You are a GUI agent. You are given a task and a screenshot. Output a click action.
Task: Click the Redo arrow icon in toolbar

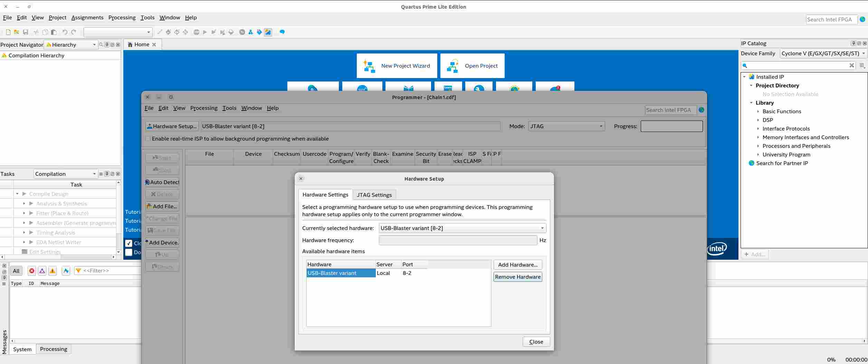[x=74, y=32]
